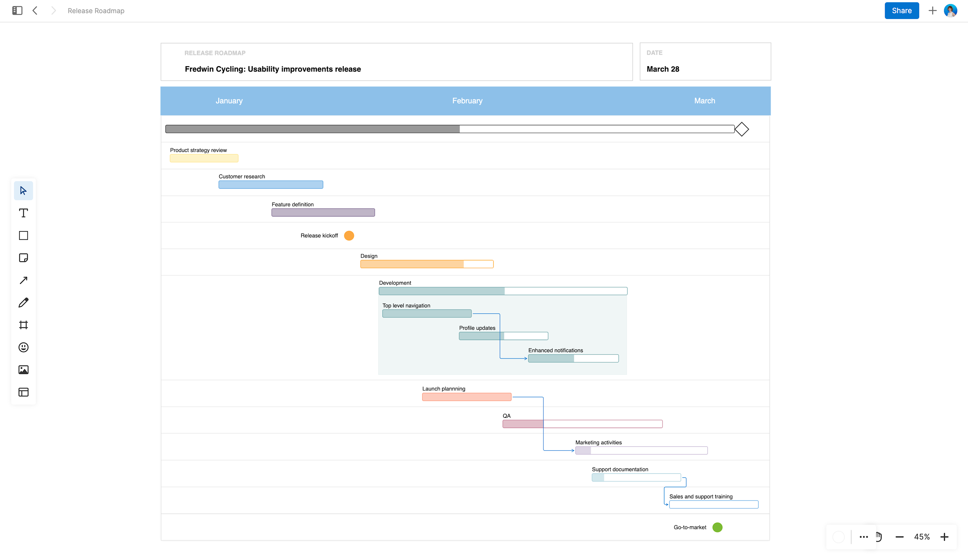Click the Share button
Image resolution: width=968 pixels, height=560 pixels.
[902, 10]
